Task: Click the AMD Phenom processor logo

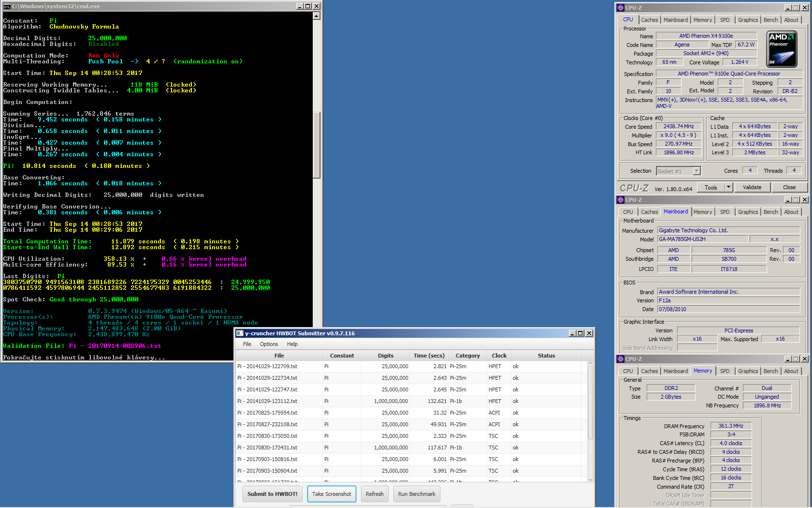Action: [x=782, y=49]
